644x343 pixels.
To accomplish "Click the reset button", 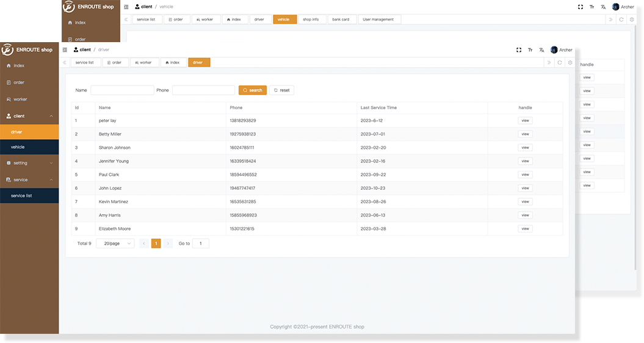I will [x=281, y=90].
